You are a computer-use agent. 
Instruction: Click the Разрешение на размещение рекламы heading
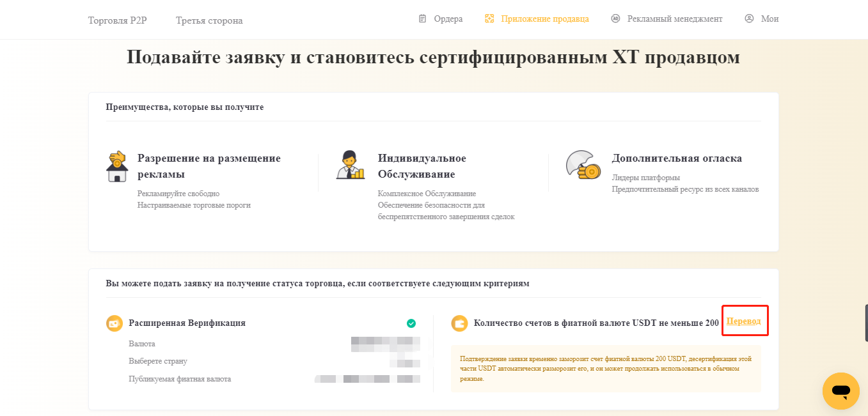pos(209,166)
